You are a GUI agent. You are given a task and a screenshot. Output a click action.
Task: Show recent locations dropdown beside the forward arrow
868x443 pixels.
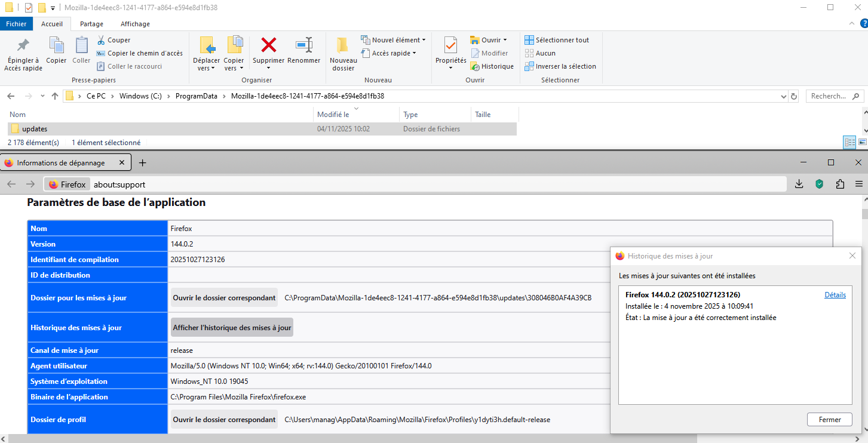[42, 96]
